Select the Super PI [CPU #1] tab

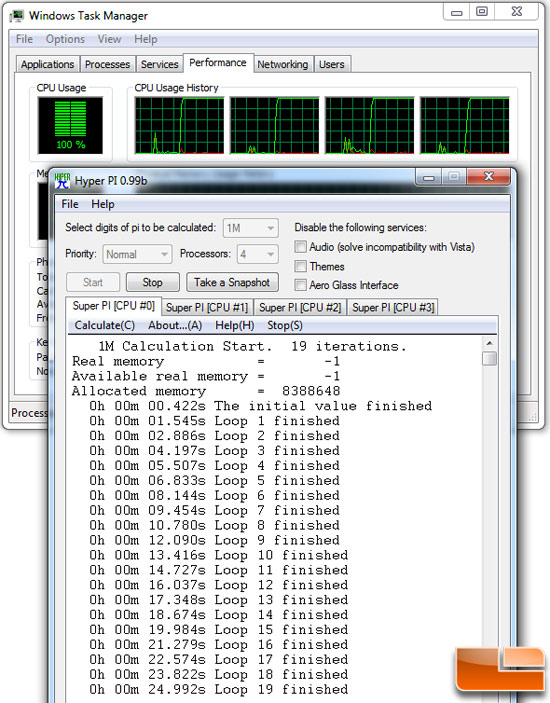[x=207, y=308]
